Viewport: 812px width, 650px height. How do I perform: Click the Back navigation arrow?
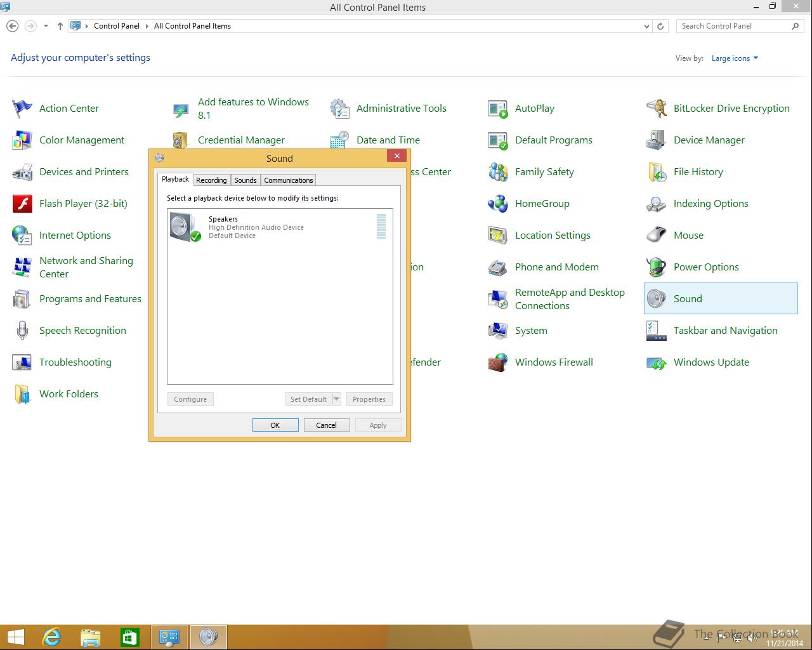12,26
